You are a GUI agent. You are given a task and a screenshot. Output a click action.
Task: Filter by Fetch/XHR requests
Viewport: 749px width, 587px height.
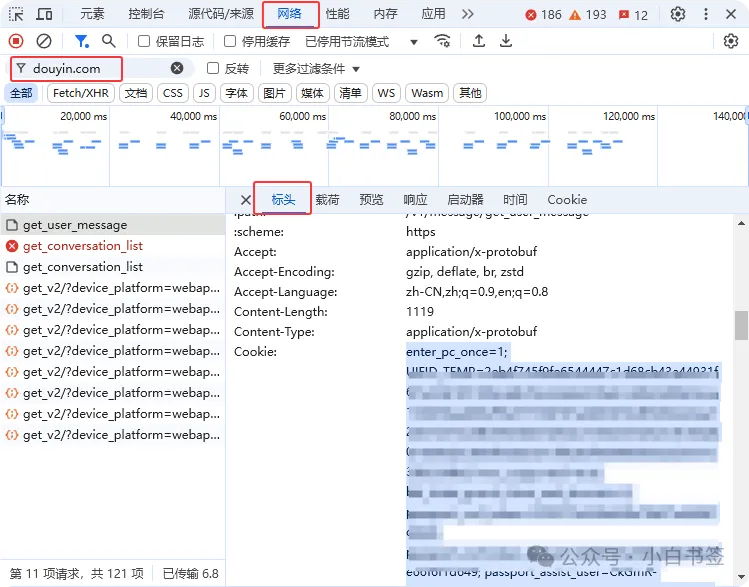81,93
